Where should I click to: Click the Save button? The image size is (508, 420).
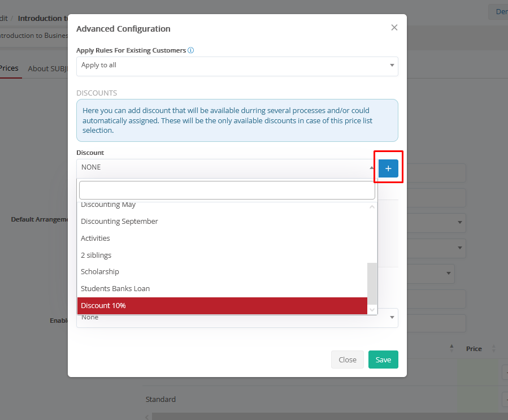pos(383,360)
